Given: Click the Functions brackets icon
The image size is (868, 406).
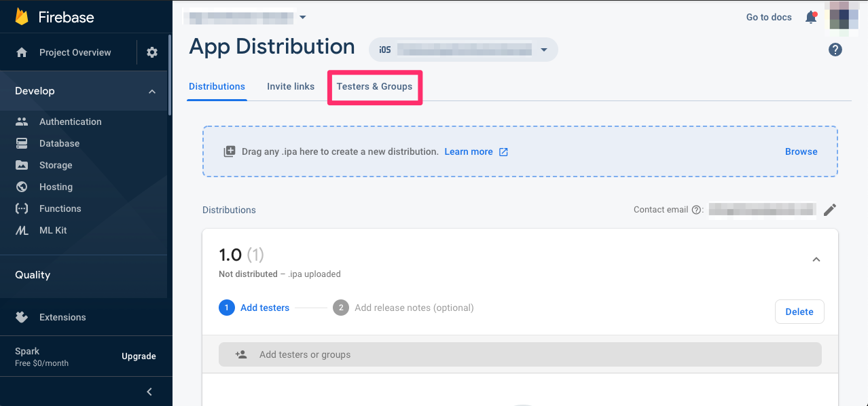Looking at the screenshot, I should [x=22, y=208].
